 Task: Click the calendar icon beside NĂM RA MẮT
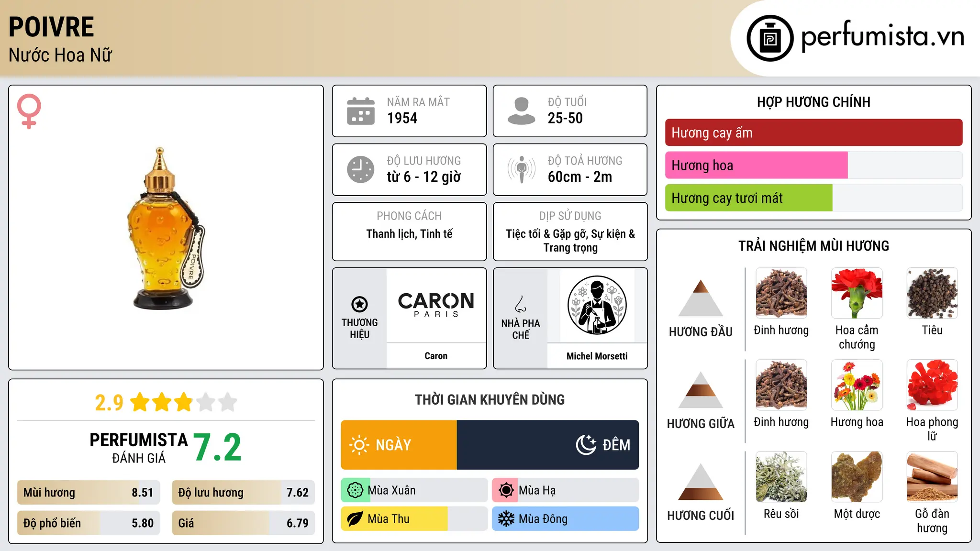(361, 111)
